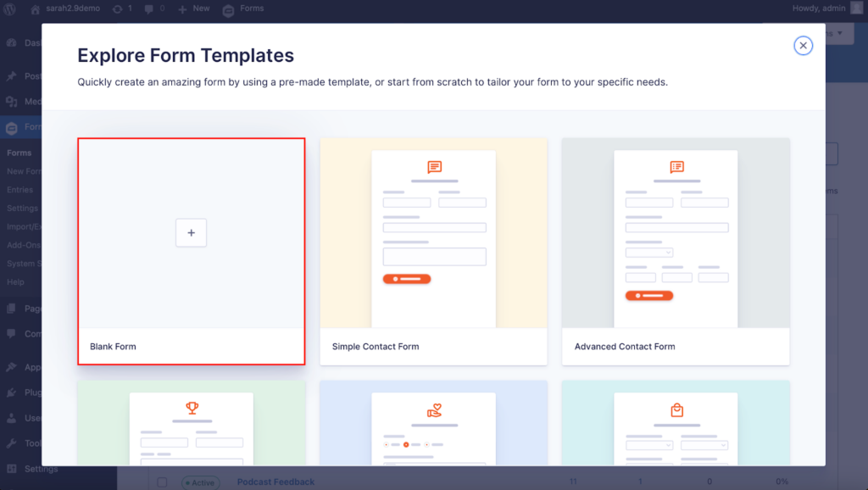Click the Settings gear icon in the sidebar
Image resolution: width=868 pixels, height=490 pixels.
(11, 469)
